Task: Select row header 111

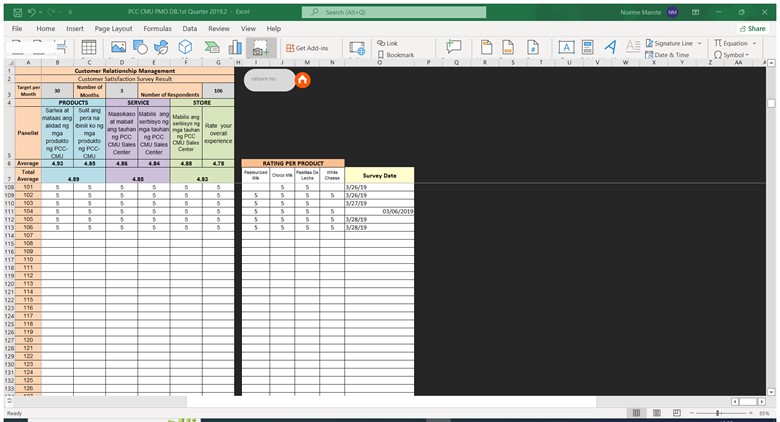Action: pos(9,211)
